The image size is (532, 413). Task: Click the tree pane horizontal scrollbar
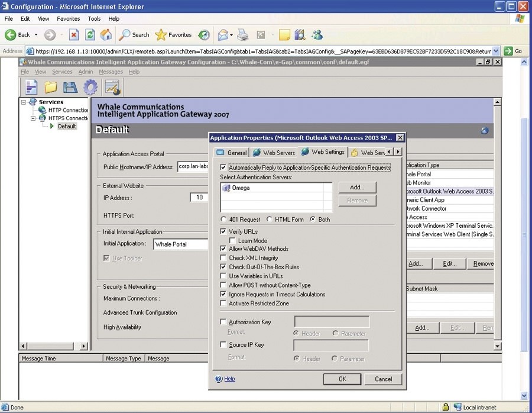click(54, 346)
